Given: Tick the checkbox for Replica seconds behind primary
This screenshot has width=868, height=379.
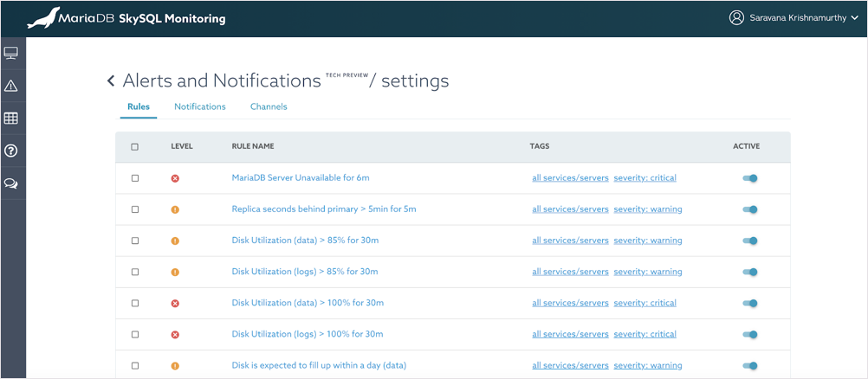Looking at the screenshot, I should tap(135, 209).
